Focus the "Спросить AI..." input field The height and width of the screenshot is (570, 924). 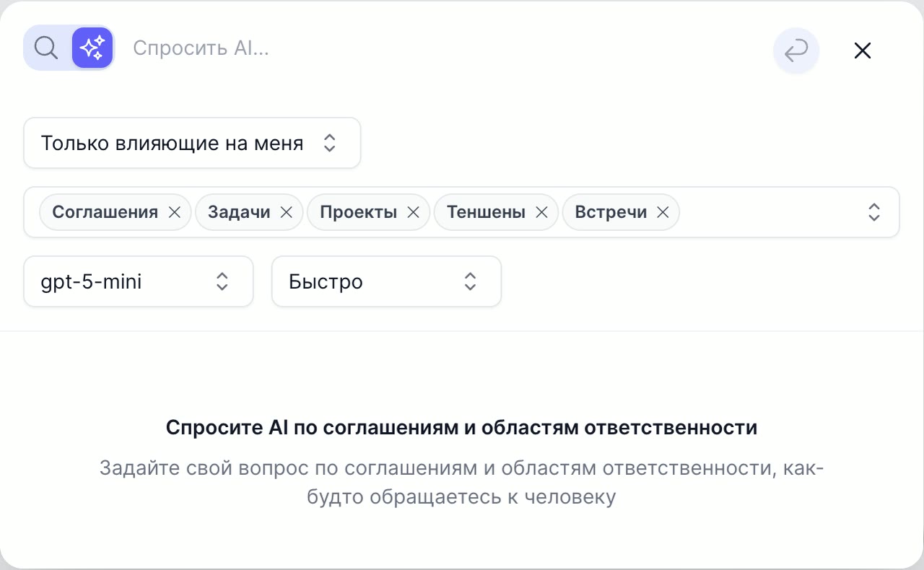pyautogui.click(x=433, y=48)
